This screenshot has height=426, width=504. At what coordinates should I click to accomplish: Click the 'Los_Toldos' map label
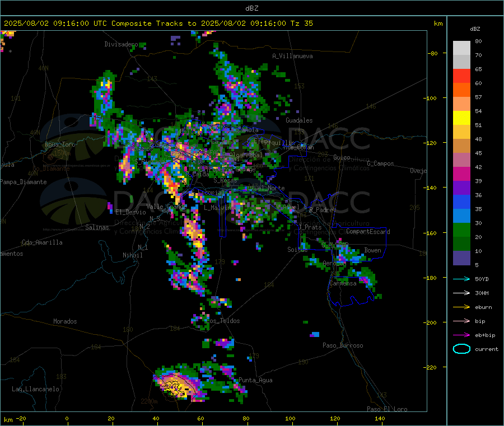(x=223, y=321)
